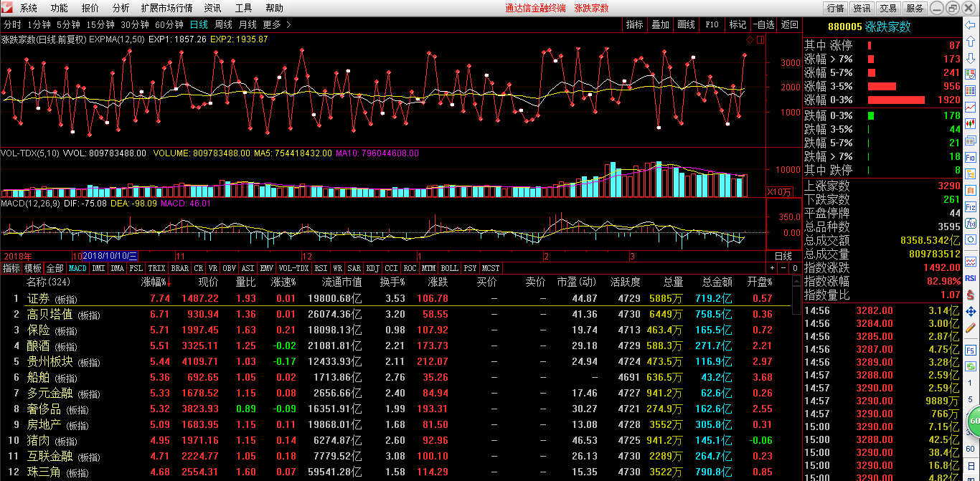Screen dimensions: 980x481
Task: Switch chart period to 60分钟
Action: coord(169,24)
